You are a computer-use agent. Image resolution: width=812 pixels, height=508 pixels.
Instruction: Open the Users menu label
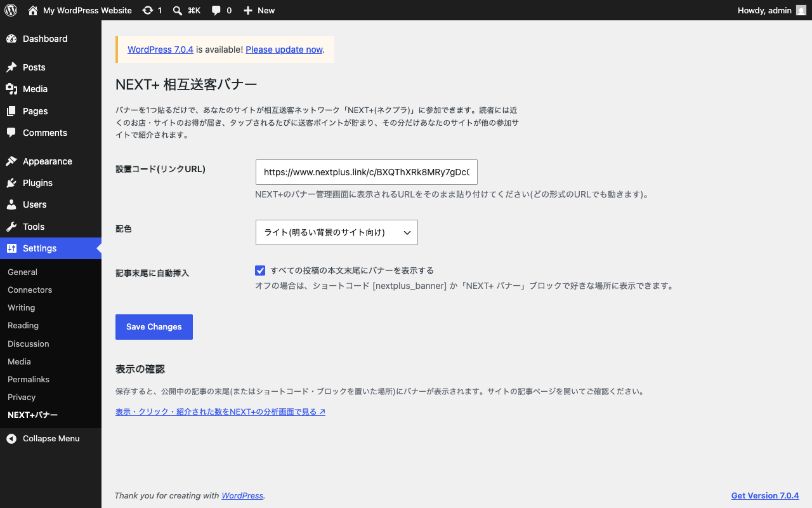click(x=35, y=204)
